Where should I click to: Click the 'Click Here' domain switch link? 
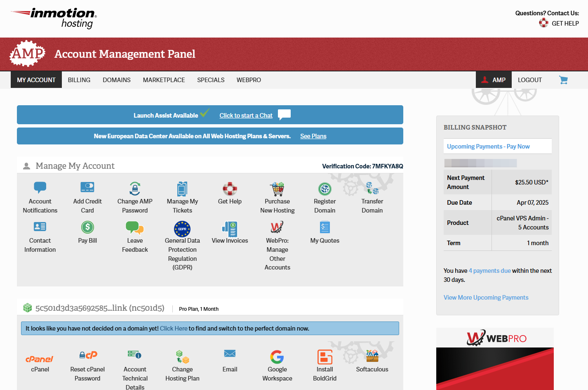pyautogui.click(x=174, y=329)
